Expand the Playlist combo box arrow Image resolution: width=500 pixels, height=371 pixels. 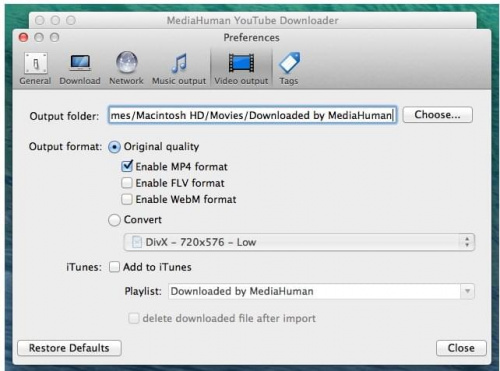tap(467, 291)
